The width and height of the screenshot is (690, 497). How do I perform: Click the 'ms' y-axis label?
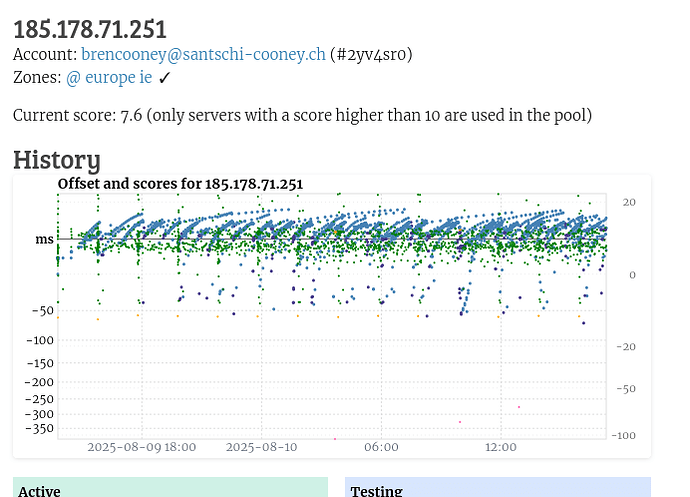point(44,239)
